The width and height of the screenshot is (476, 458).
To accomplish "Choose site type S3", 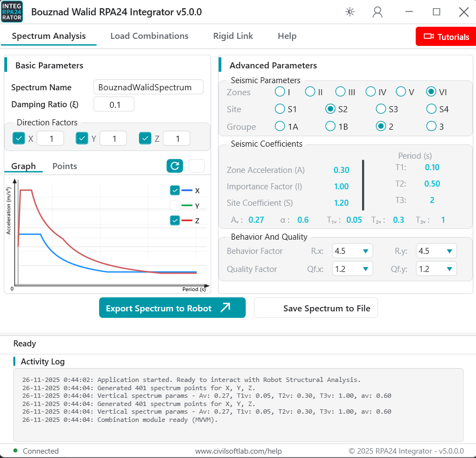I will pyautogui.click(x=381, y=109).
